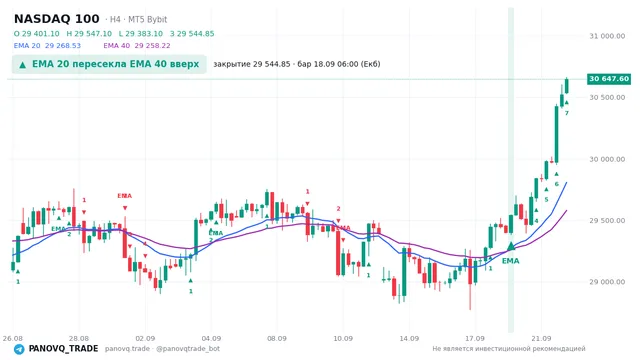The height and width of the screenshot is (360, 640).
Task: Click the @panovqtrade_bot handle
Action: [188, 349]
